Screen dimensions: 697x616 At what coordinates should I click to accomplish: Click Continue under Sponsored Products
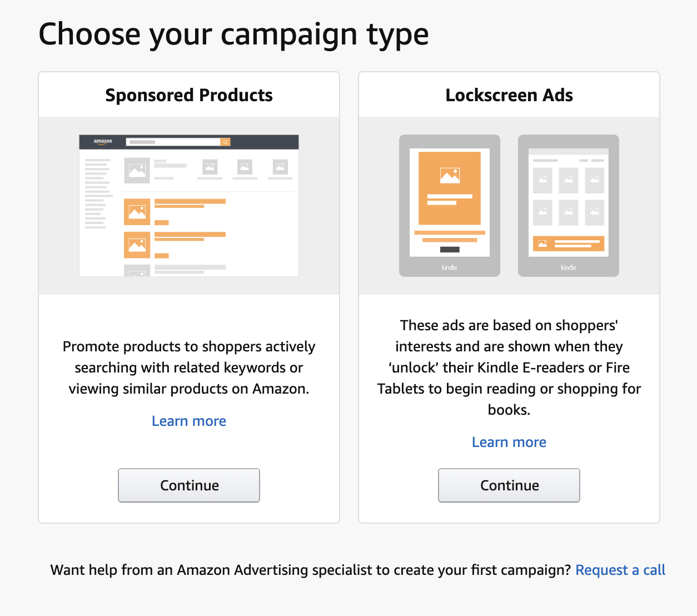coord(189,485)
